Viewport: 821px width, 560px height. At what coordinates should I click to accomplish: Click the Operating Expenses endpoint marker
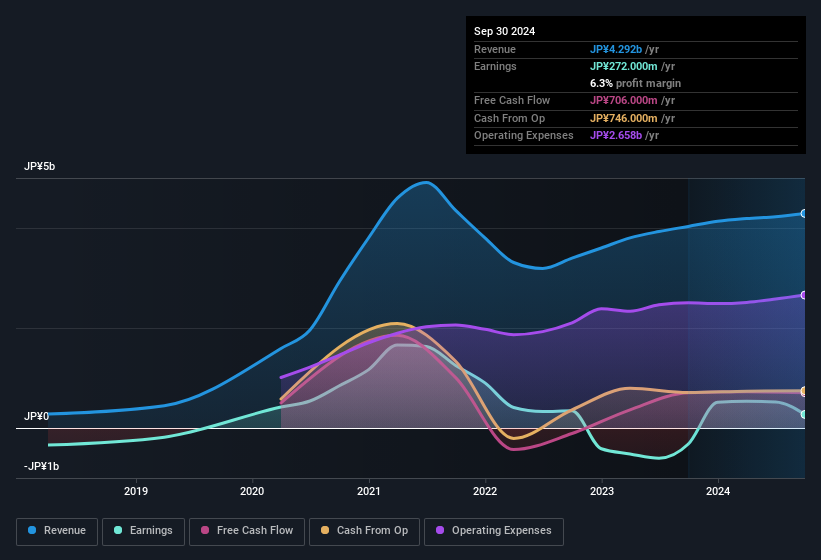coord(804,295)
